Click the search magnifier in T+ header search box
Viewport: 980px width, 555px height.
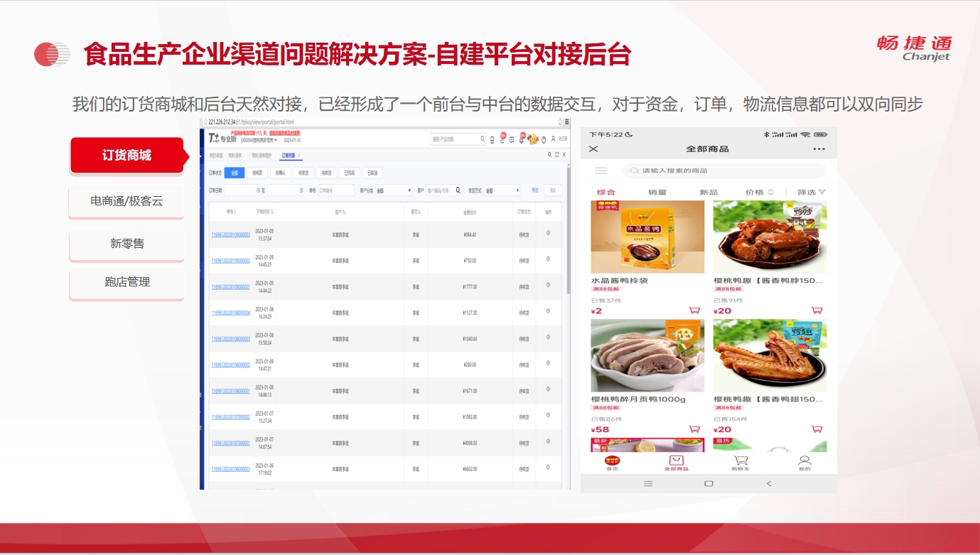click(483, 139)
